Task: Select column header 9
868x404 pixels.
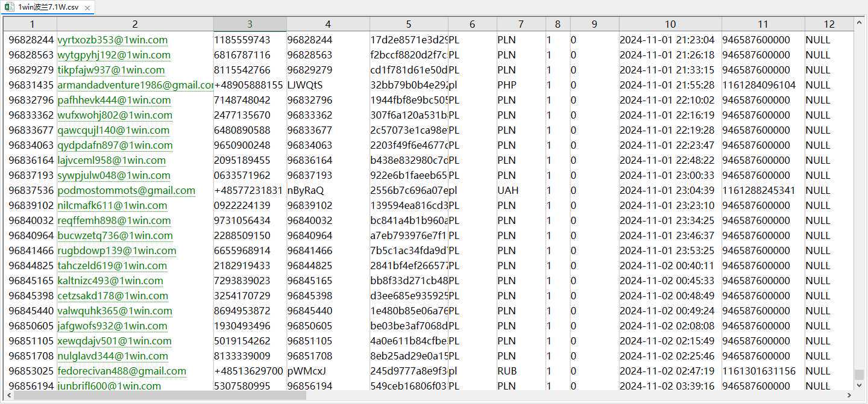Action: (594, 24)
